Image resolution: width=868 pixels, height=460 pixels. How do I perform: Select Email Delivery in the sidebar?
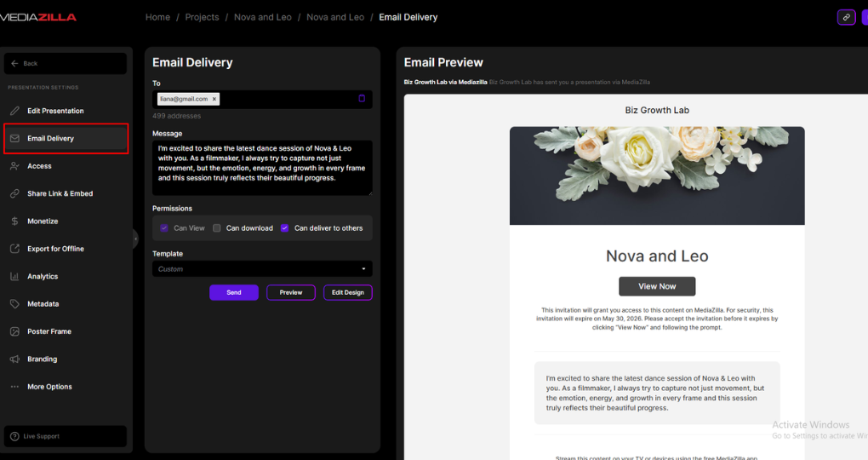point(66,139)
